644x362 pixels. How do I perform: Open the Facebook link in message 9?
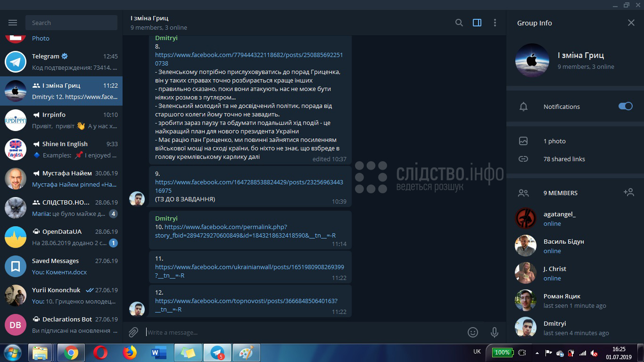pyautogui.click(x=249, y=186)
